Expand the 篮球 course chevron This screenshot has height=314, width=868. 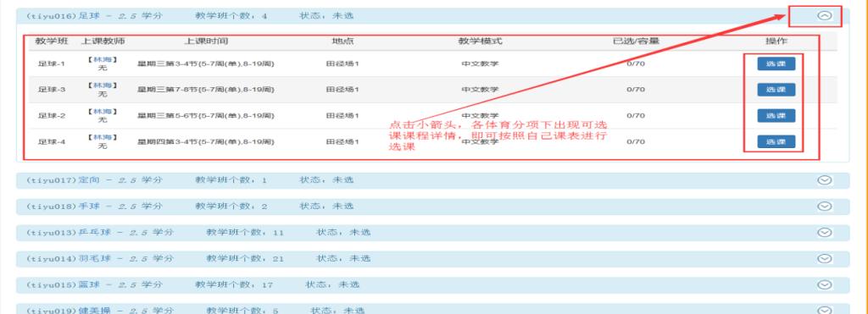(x=824, y=284)
